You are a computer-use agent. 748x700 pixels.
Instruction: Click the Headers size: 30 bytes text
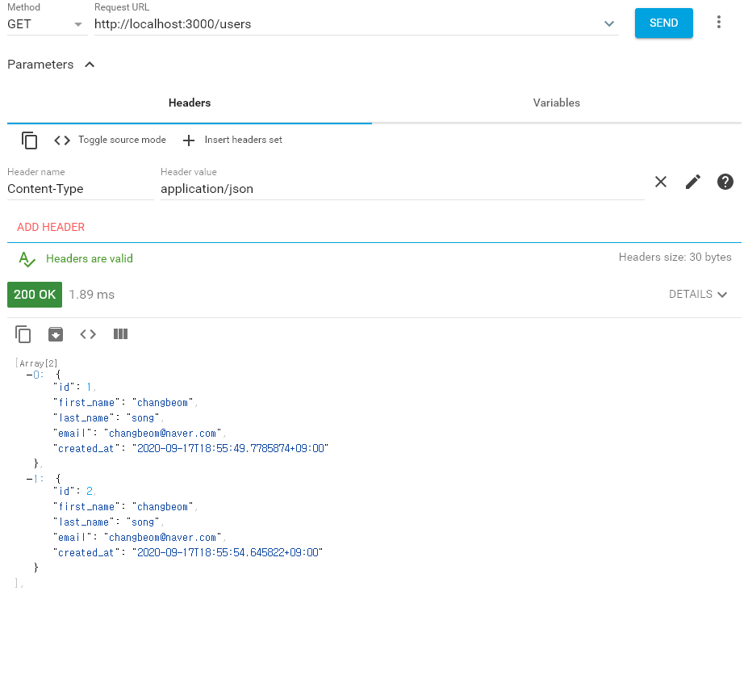click(675, 258)
